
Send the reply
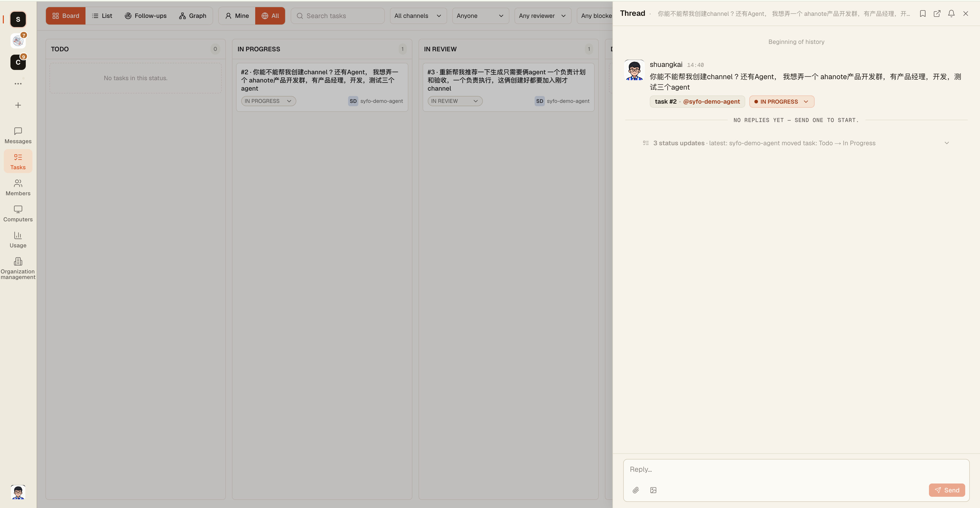pos(947,490)
